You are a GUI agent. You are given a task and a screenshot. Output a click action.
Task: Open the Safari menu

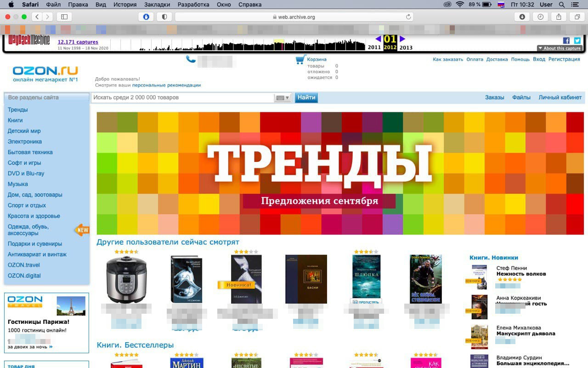[x=30, y=5]
